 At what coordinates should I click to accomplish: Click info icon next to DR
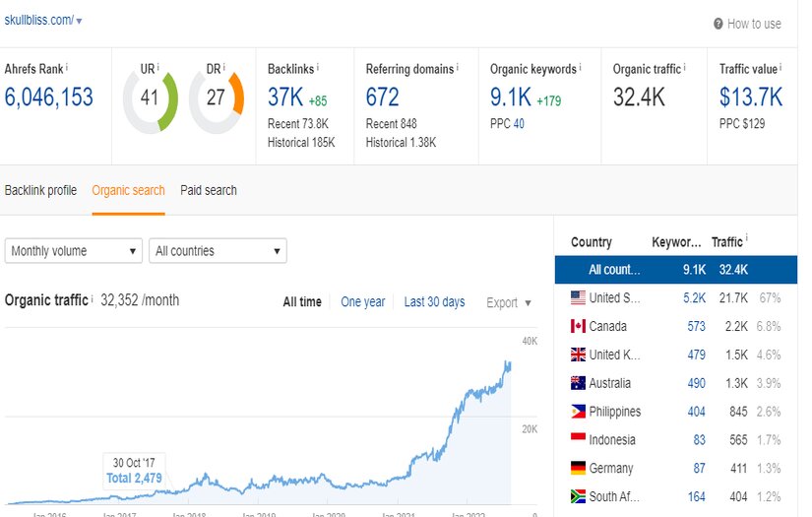click(223, 67)
